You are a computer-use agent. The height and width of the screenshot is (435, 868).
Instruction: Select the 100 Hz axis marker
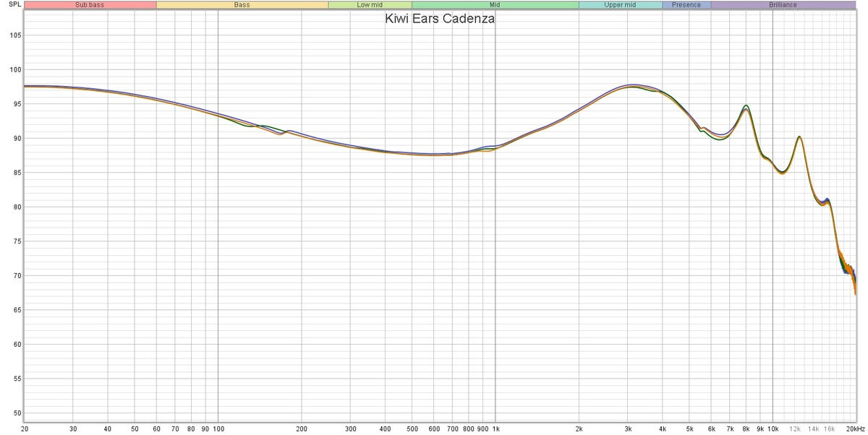(217, 428)
